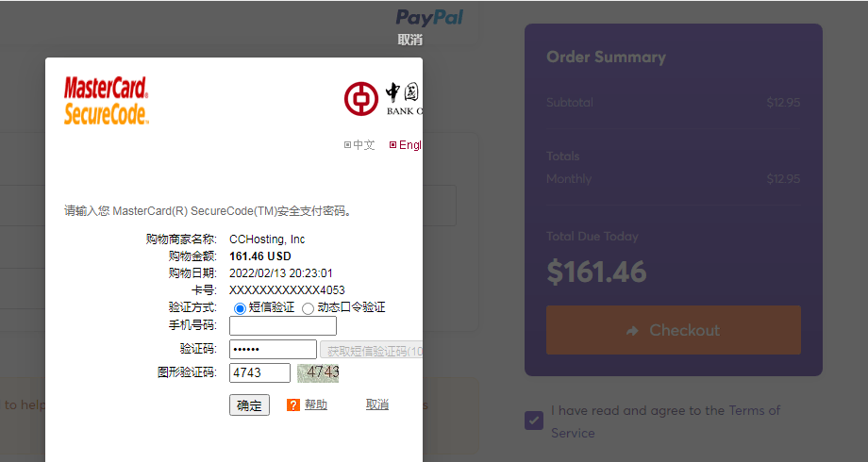Switch the dialog language to 中文
The height and width of the screenshot is (462, 868).
tap(359, 145)
